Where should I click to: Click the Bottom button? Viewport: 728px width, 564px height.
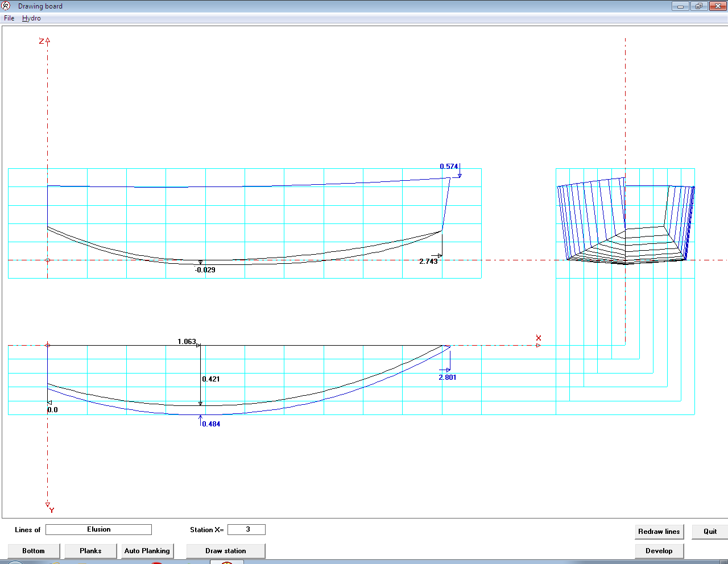pos(34,551)
